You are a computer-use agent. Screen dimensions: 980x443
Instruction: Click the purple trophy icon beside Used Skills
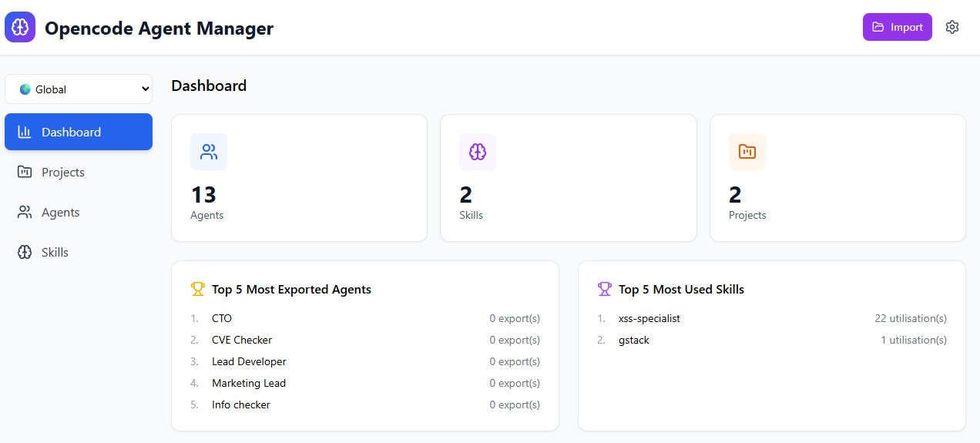click(x=605, y=289)
